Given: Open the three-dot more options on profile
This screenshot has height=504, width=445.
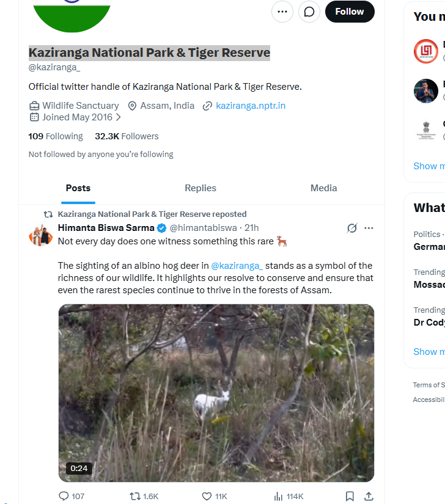Looking at the screenshot, I should tap(282, 12).
